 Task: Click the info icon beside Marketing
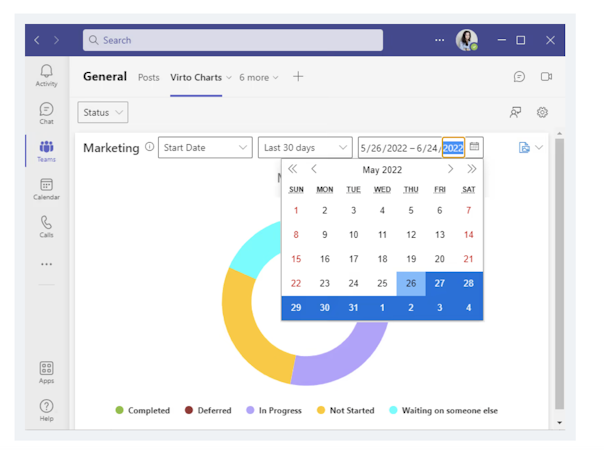pos(149,147)
